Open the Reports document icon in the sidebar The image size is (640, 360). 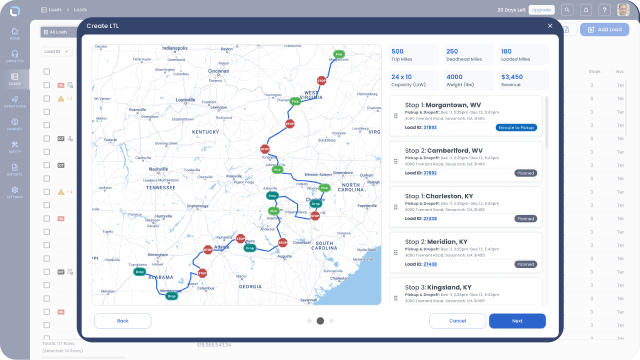coord(15,170)
